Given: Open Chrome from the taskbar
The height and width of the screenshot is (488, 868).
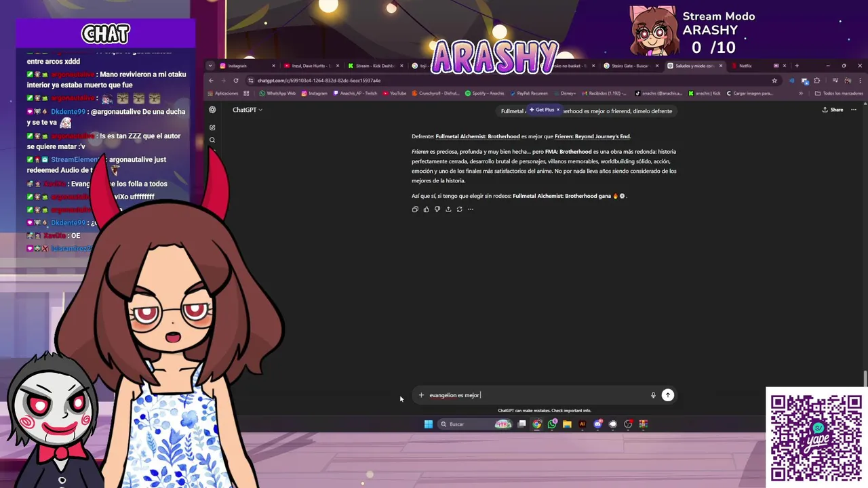Looking at the screenshot, I should coord(537,424).
